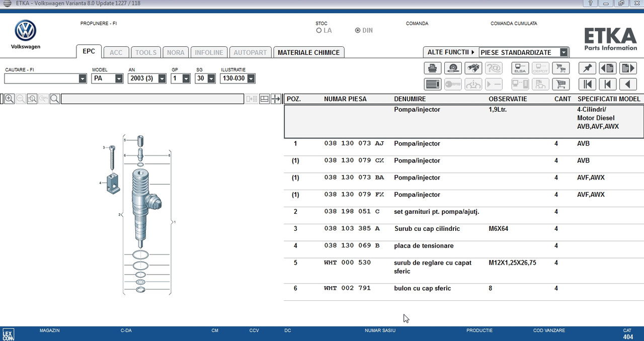
Task: Click the ACC tab
Action: point(116,52)
